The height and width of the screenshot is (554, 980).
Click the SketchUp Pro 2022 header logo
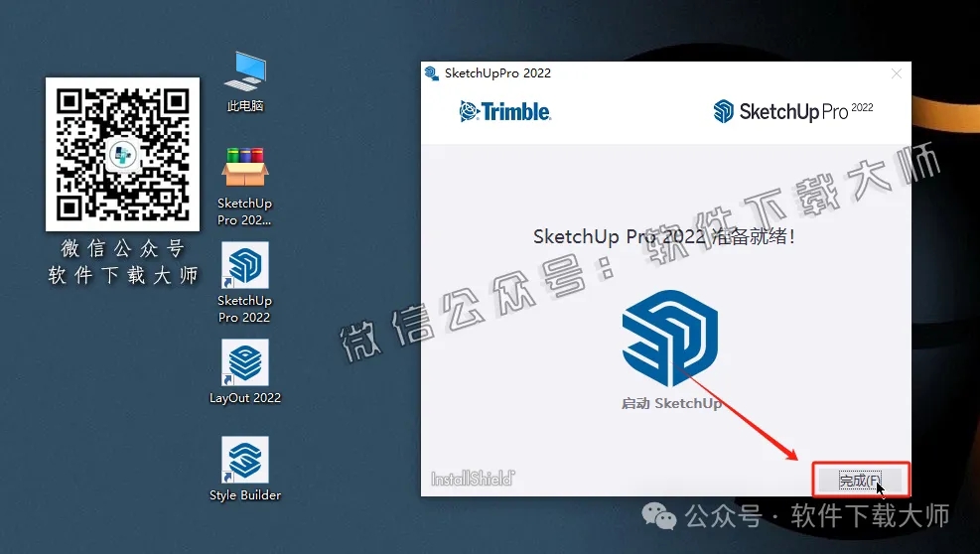click(792, 111)
